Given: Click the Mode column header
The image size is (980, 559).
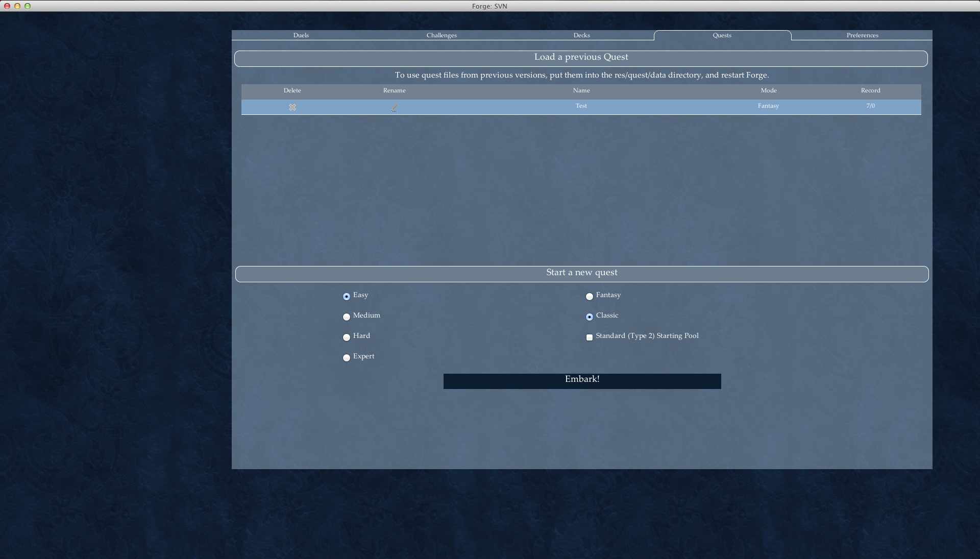Looking at the screenshot, I should [768, 90].
